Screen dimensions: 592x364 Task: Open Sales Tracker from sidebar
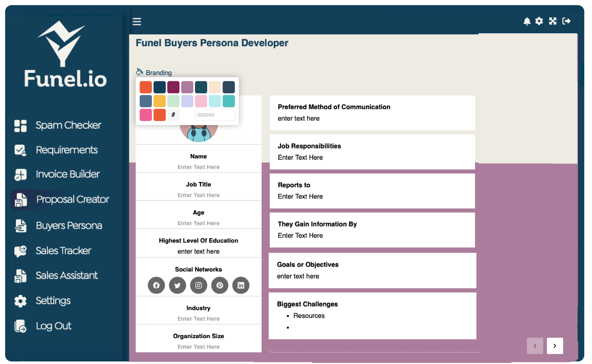63,251
